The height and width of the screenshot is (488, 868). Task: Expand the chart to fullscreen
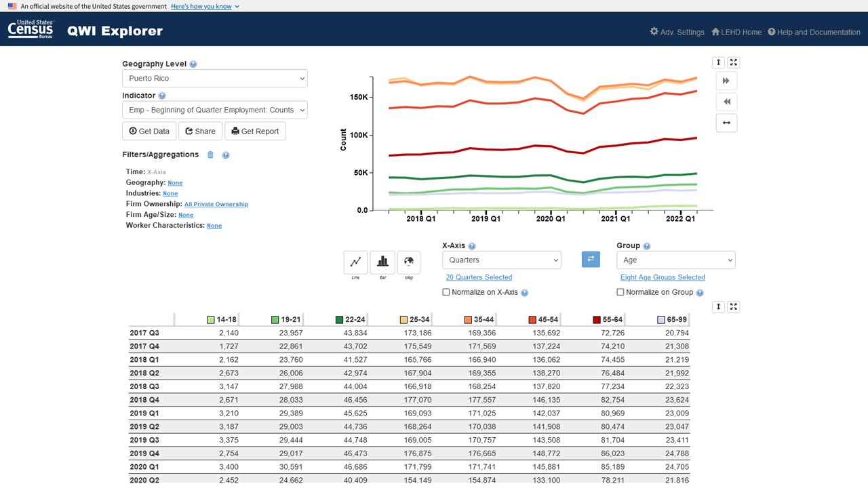click(733, 62)
